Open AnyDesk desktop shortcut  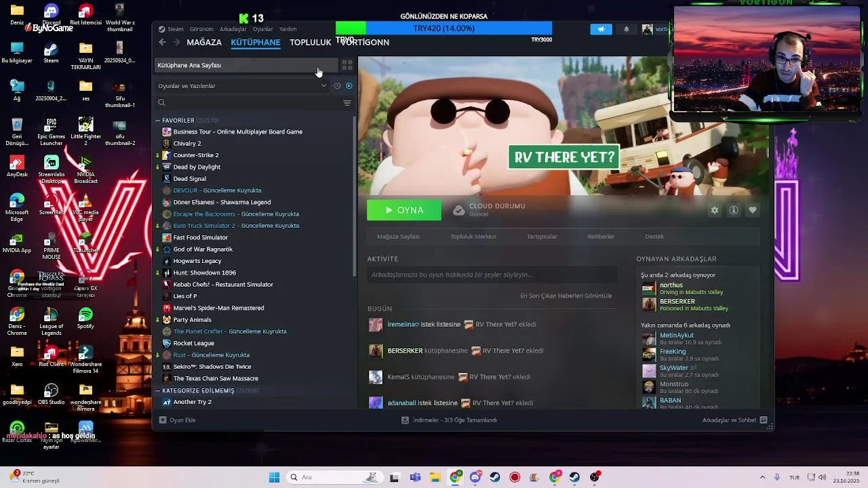click(17, 167)
